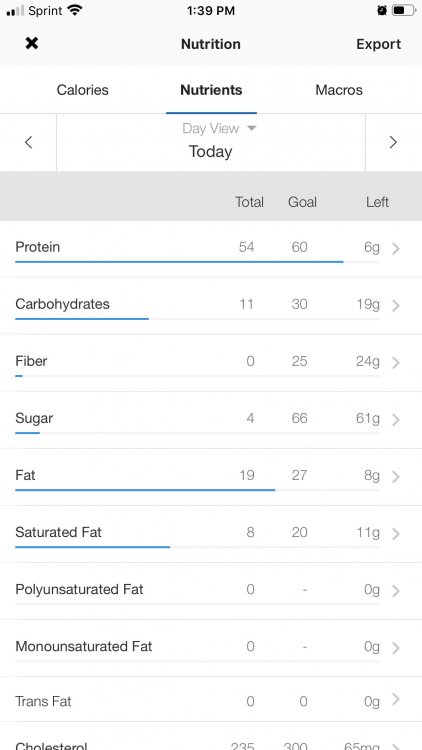
Task: Tap the battery indicator in status bar
Action: tap(404, 11)
